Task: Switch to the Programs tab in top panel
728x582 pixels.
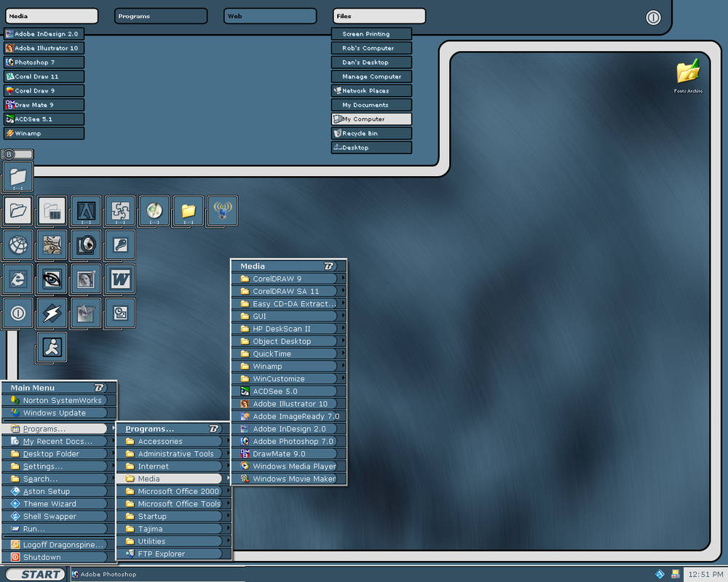Action: (x=161, y=16)
